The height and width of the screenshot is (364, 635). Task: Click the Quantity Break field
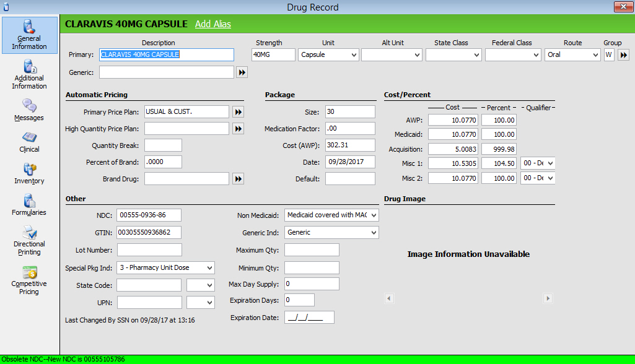163,145
